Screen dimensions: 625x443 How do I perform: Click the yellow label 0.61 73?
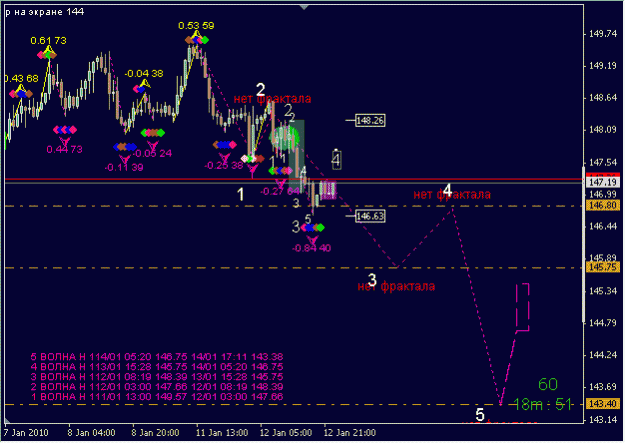click(48, 41)
